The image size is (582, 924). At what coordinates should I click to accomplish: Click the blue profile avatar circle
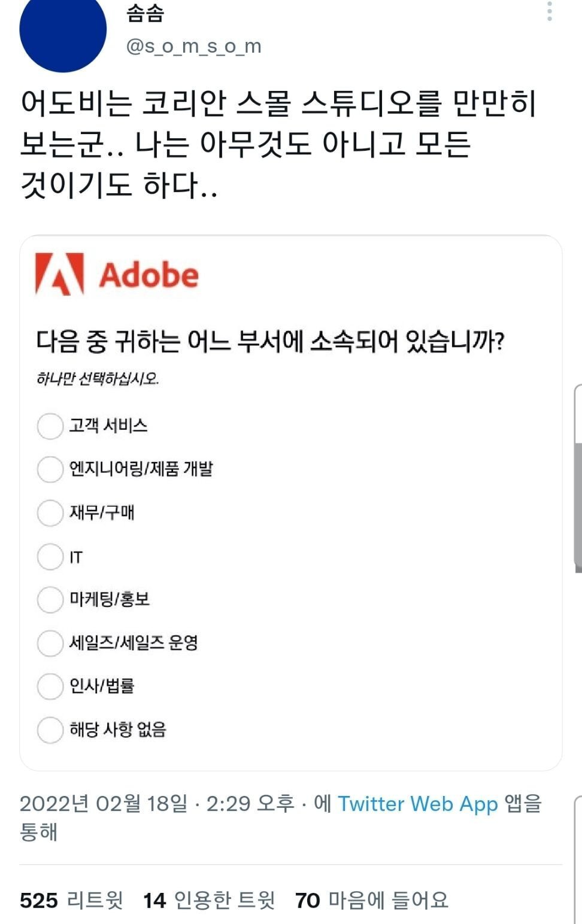click(x=63, y=27)
